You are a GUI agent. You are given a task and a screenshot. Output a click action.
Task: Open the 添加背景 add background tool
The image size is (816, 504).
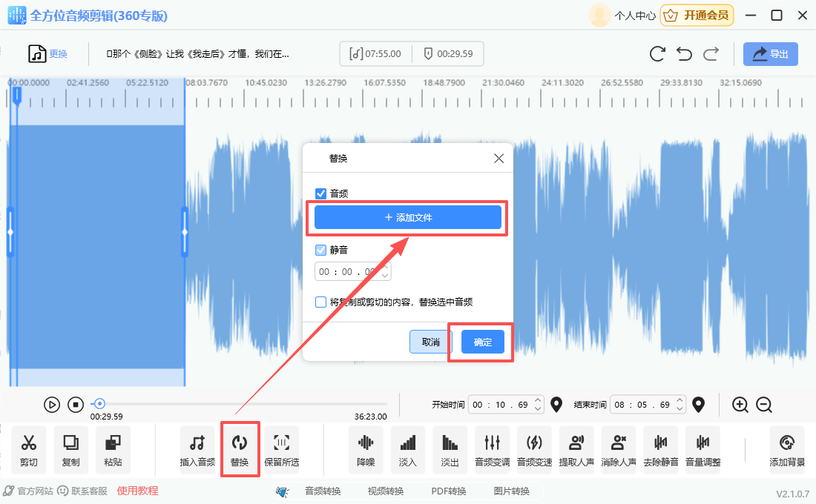click(x=786, y=450)
